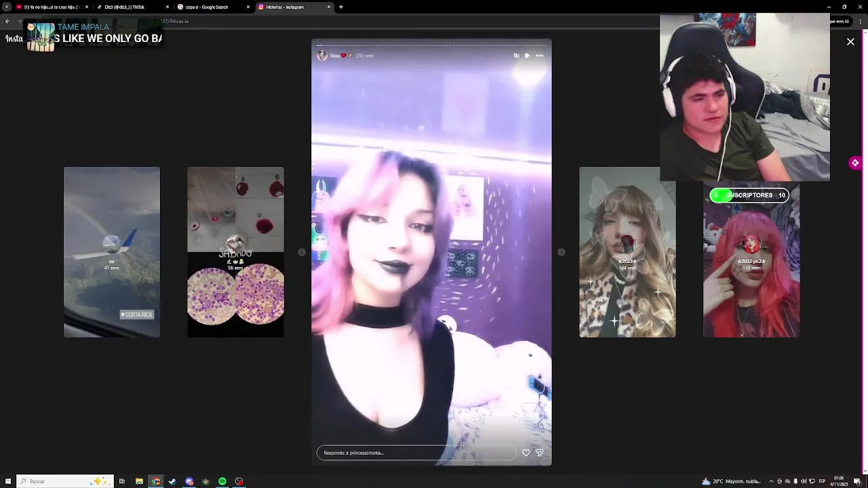Image resolution: width=868 pixels, height=488 pixels.
Task: Open the recording app icon in the taskbar
Action: pos(239,481)
